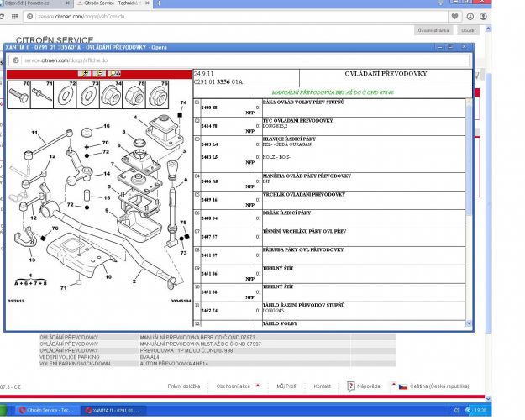Open the Můj Profil link
This screenshot has width=525, height=420.
coord(287,386)
